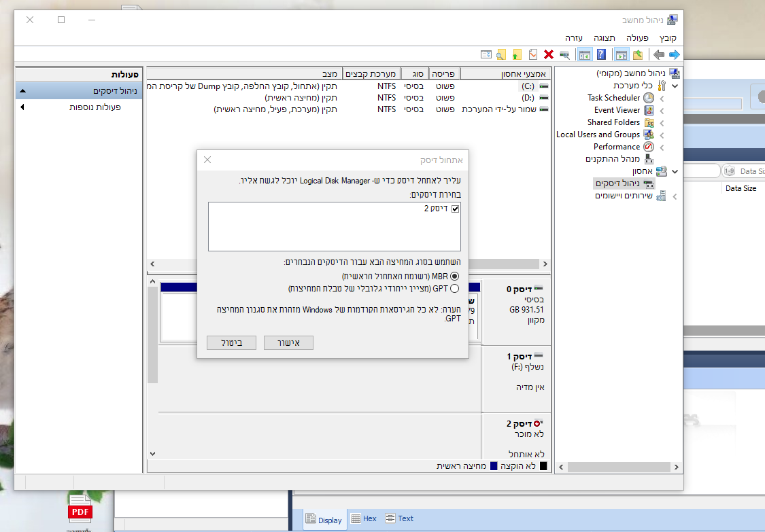Switch to the Hex tab in background window

click(364, 519)
